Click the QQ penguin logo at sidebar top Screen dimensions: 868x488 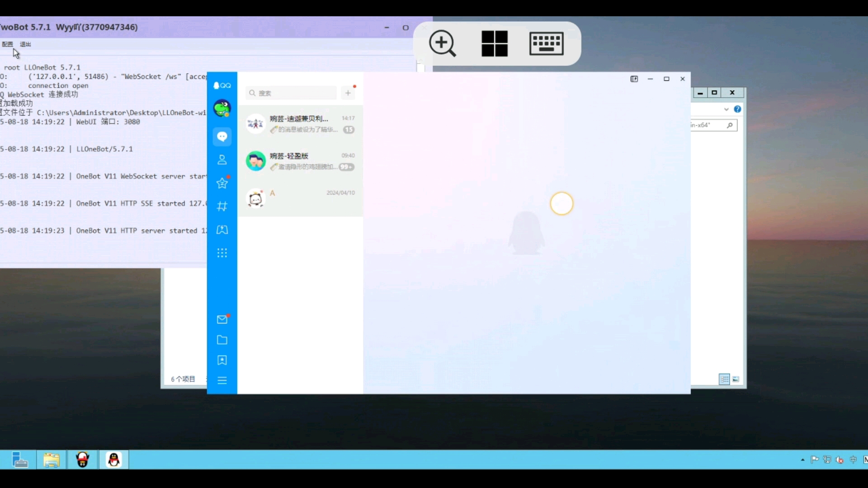(x=222, y=85)
